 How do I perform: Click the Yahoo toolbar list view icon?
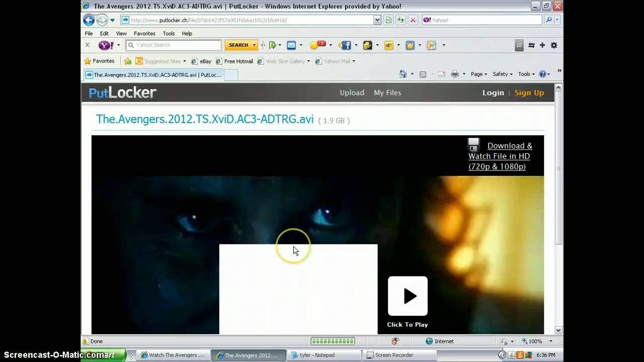[x=520, y=45]
